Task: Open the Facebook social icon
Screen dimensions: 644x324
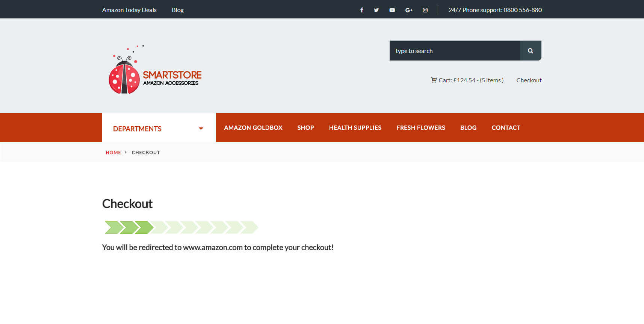Action: (x=361, y=10)
